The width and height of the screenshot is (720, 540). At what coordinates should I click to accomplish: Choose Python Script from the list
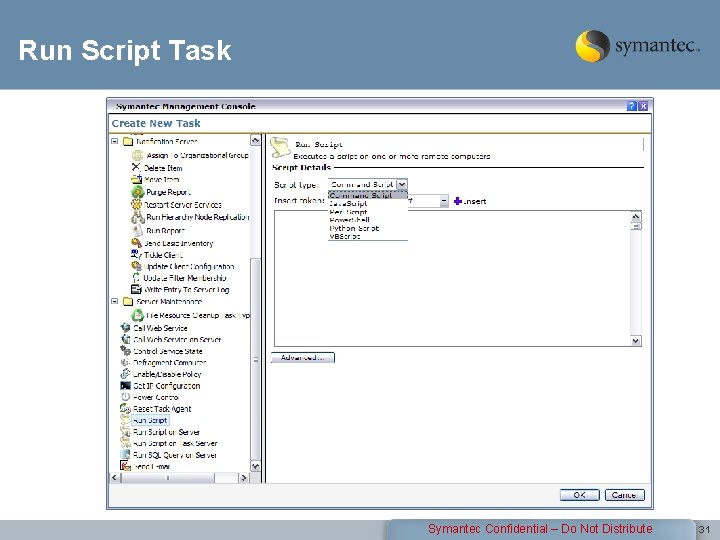368,228
